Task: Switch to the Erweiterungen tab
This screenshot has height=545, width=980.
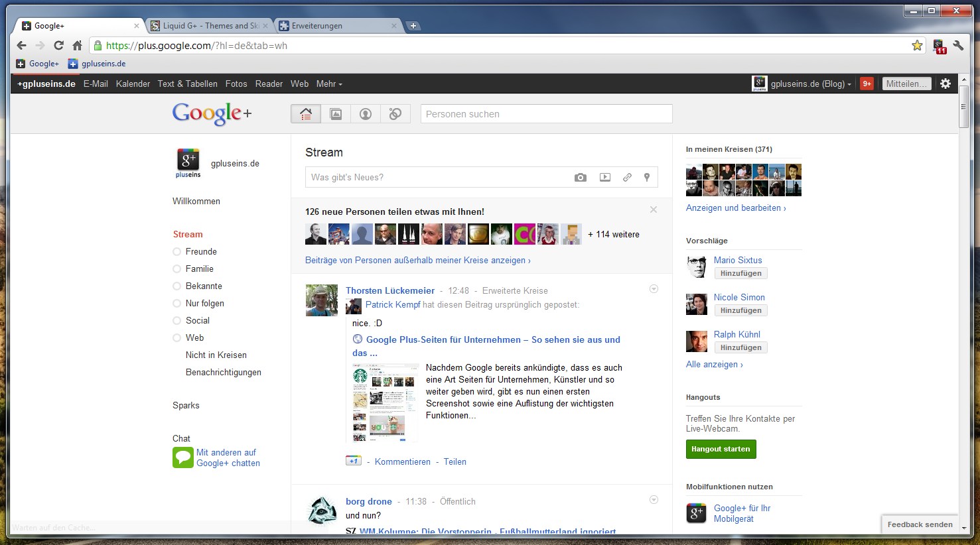Action: point(338,26)
